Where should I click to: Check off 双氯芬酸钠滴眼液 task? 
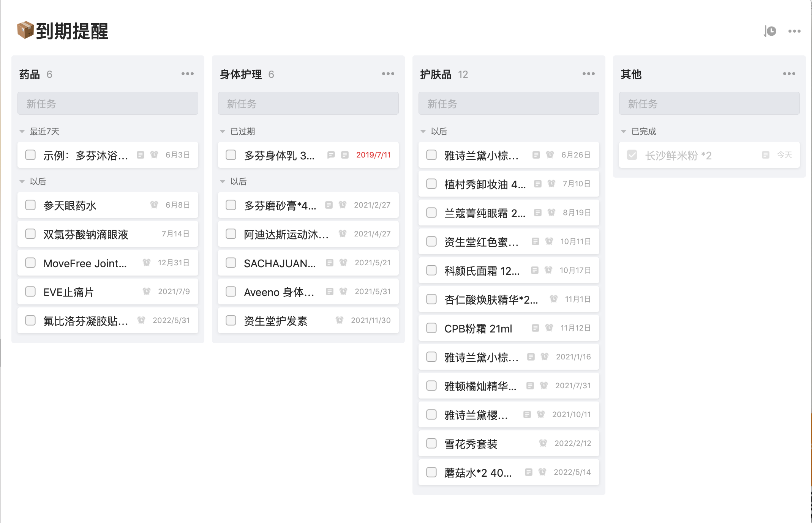click(x=30, y=234)
